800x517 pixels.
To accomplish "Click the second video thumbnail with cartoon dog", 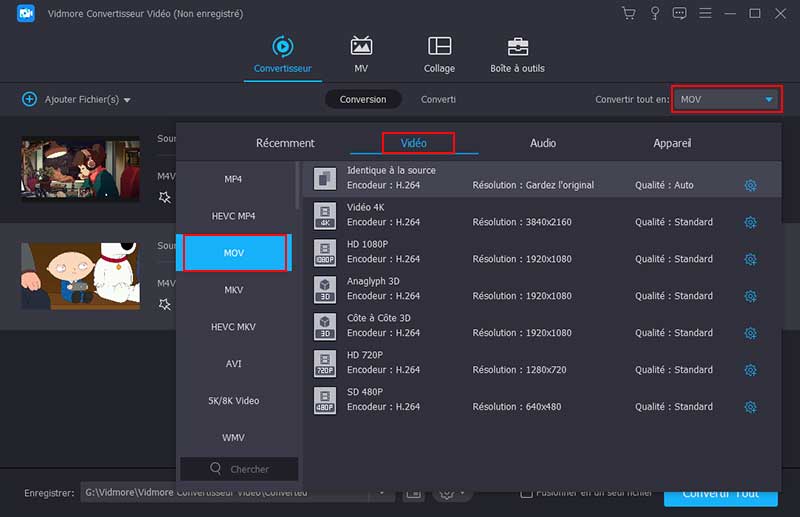I will [80, 276].
